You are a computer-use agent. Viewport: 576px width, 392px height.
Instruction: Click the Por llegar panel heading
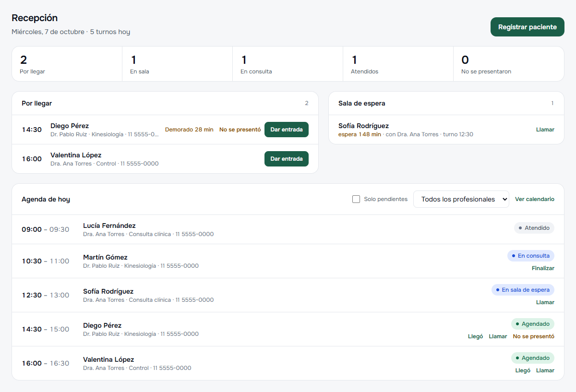click(37, 103)
